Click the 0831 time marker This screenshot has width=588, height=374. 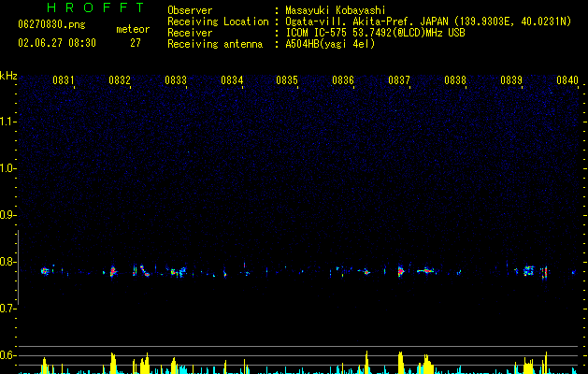pyautogui.click(x=63, y=80)
